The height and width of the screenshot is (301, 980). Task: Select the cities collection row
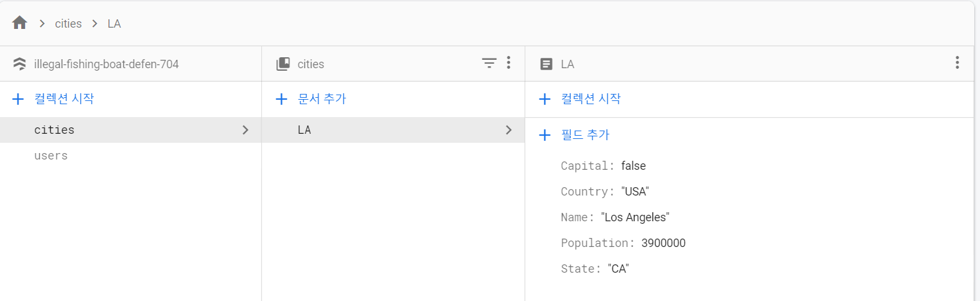tap(130, 130)
